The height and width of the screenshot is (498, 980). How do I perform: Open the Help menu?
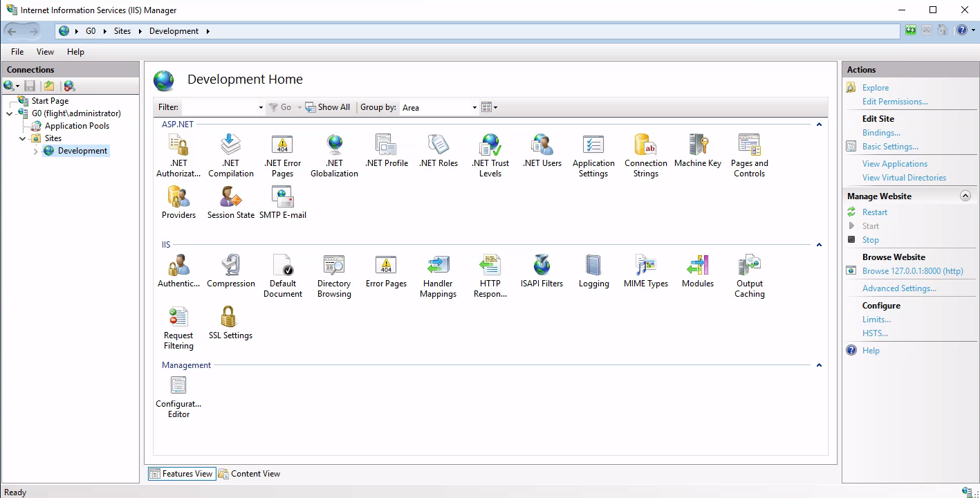[75, 52]
